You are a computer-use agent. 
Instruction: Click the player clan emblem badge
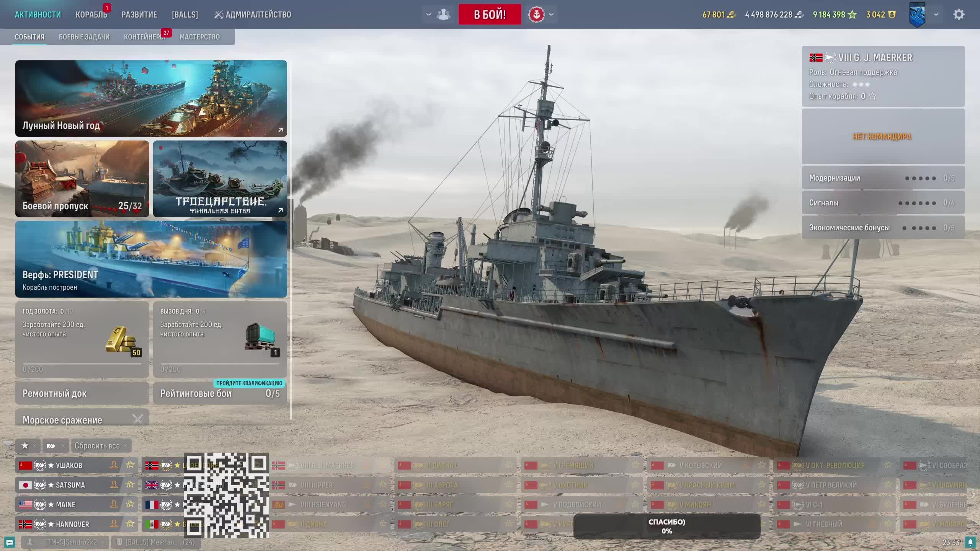(917, 15)
